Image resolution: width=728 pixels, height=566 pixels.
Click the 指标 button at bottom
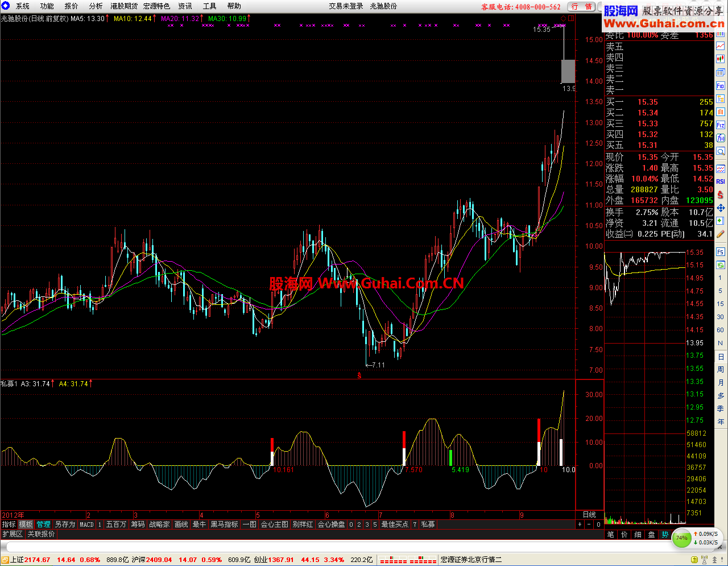pos(9,524)
